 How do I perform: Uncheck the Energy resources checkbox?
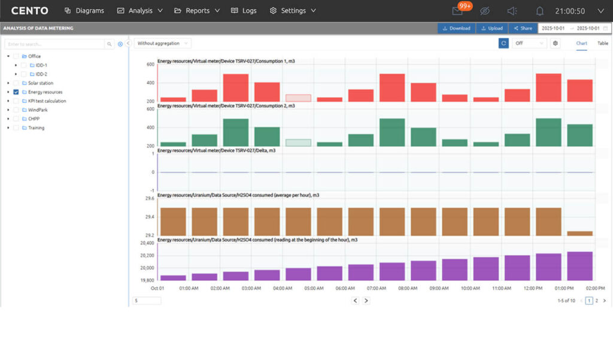click(x=16, y=92)
